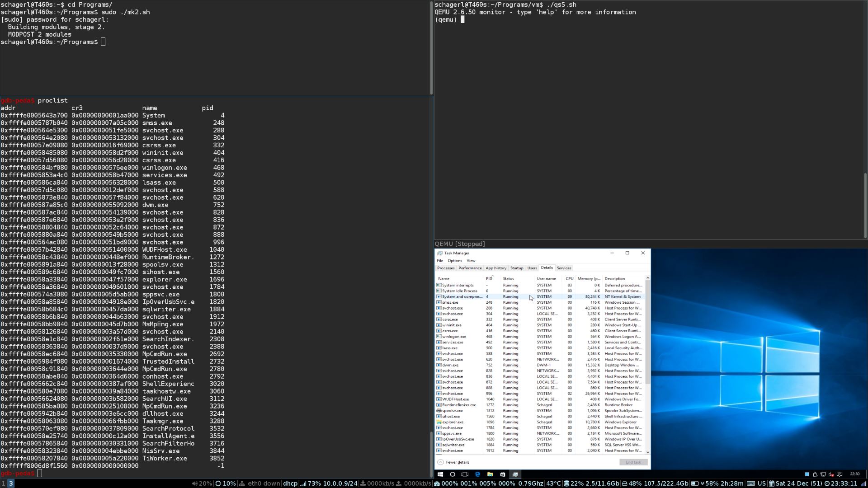Switch to Processes tab
The image size is (868, 488).
click(x=446, y=268)
